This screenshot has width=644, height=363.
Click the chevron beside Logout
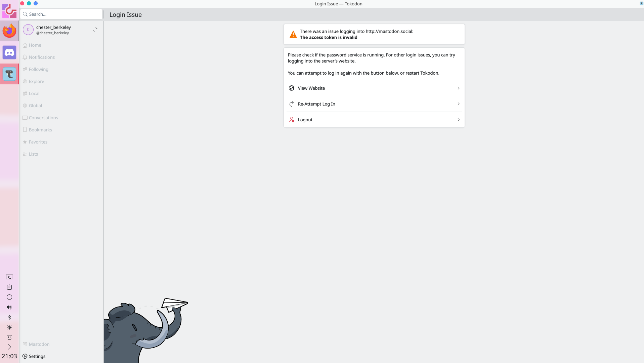[x=458, y=120]
